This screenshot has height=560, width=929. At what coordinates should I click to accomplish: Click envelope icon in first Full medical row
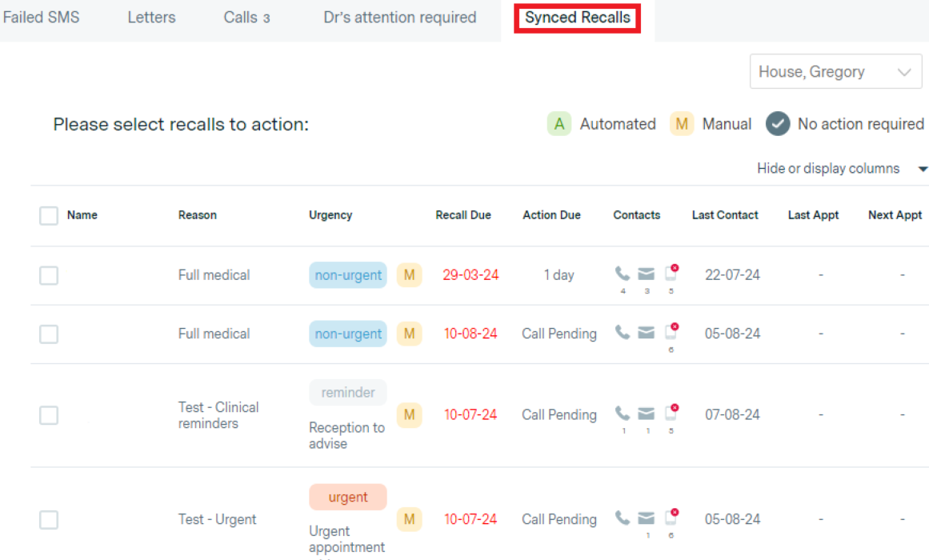coord(647,274)
